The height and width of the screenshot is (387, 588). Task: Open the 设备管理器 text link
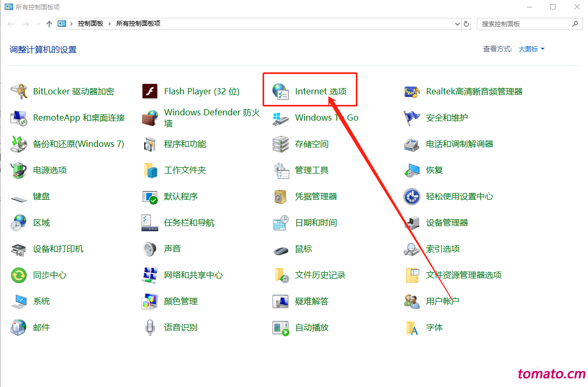click(x=447, y=222)
